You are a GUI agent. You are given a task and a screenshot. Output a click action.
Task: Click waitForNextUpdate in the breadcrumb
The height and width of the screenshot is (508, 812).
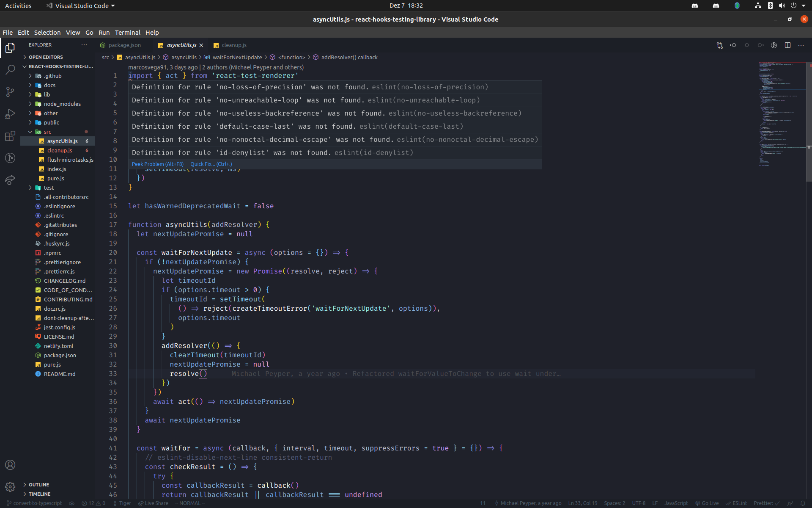coord(237,57)
